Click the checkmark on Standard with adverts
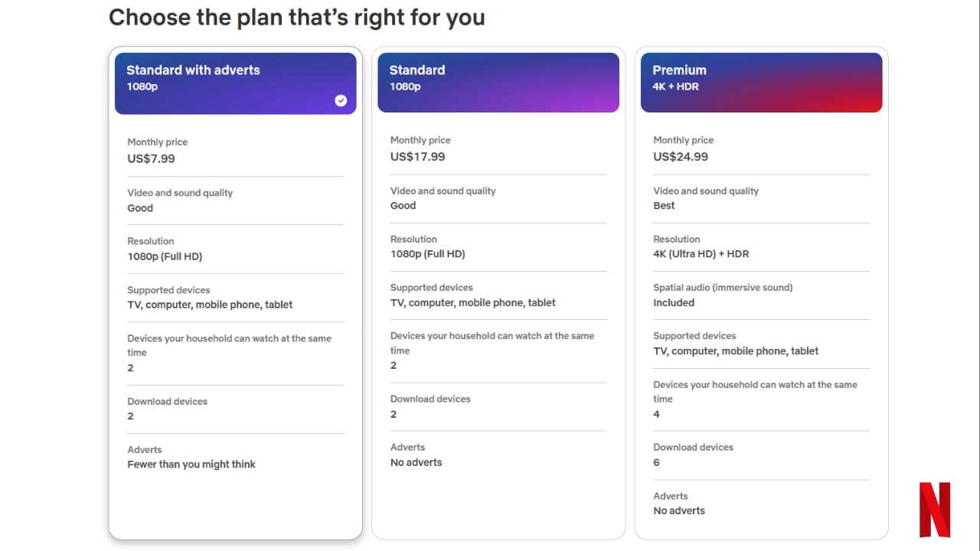Viewport: 980px width, 551px height. tap(341, 100)
